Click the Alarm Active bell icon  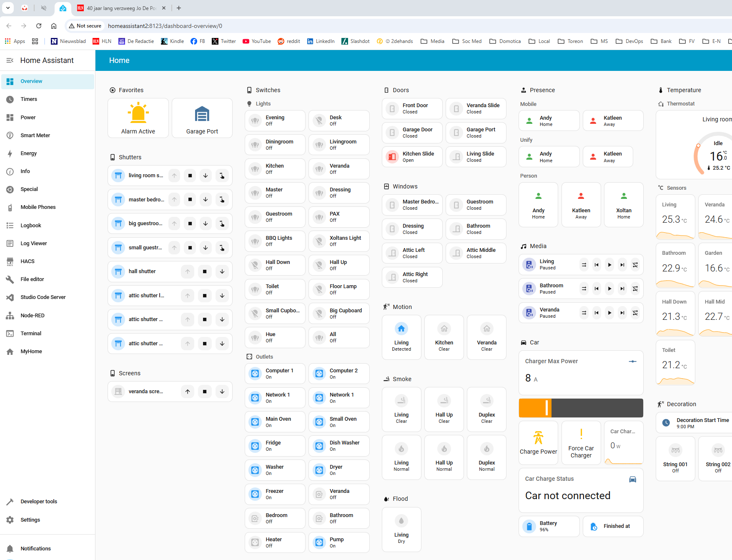pyautogui.click(x=138, y=113)
